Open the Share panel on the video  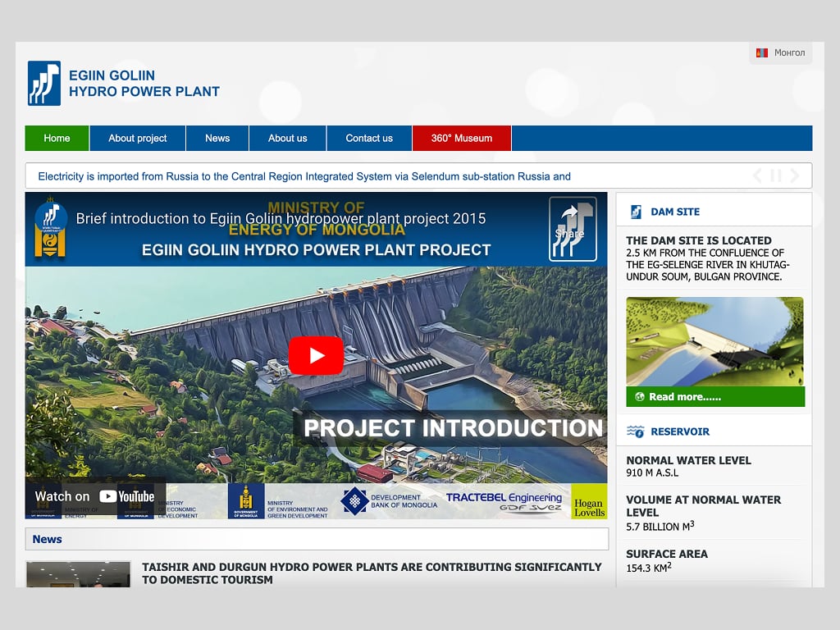point(572,231)
